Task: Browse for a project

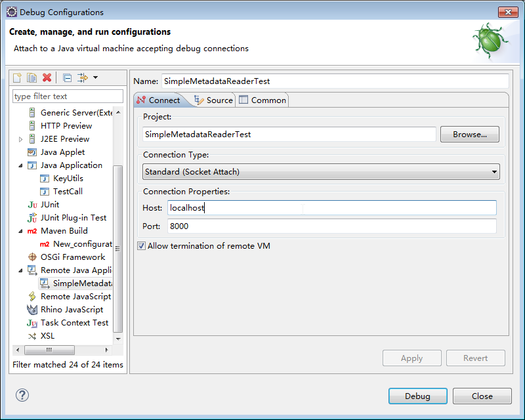Action: click(x=469, y=135)
